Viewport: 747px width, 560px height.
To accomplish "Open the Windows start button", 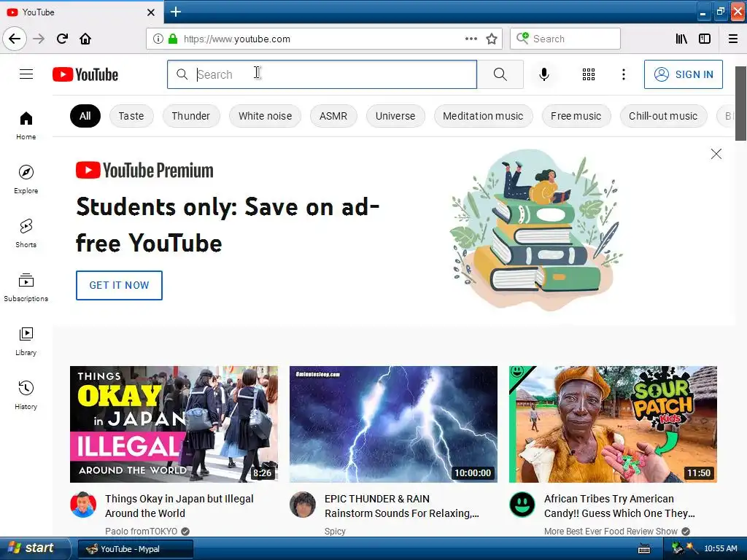I will [34, 548].
